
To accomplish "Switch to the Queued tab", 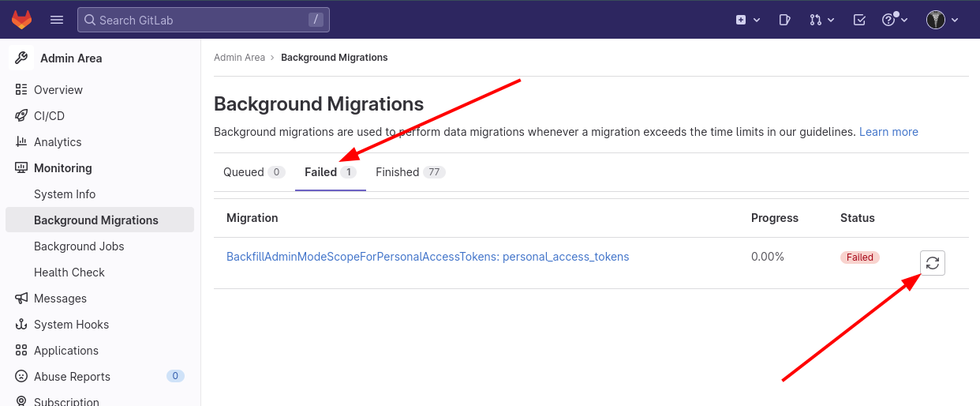I will tap(253, 172).
